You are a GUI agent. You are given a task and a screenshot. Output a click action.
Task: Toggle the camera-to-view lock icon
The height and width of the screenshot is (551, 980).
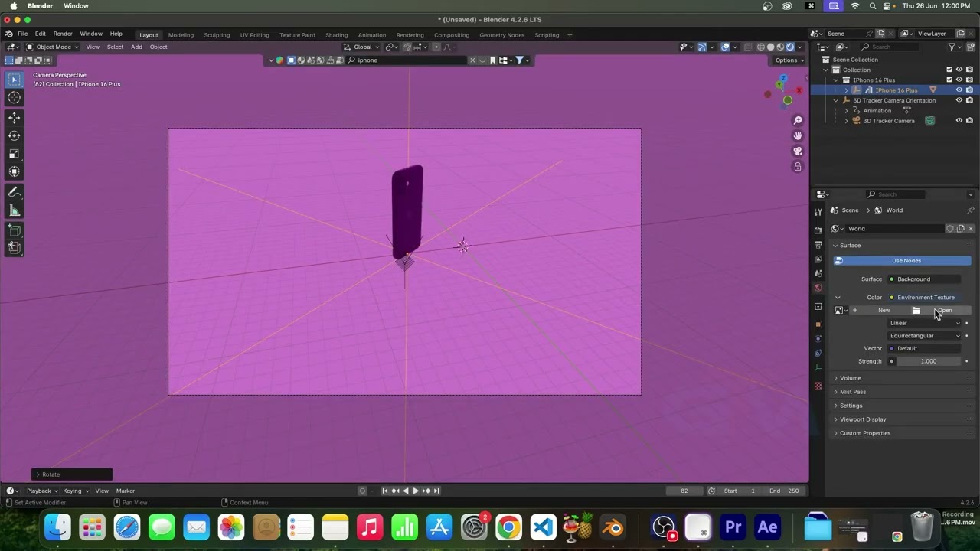(x=797, y=167)
